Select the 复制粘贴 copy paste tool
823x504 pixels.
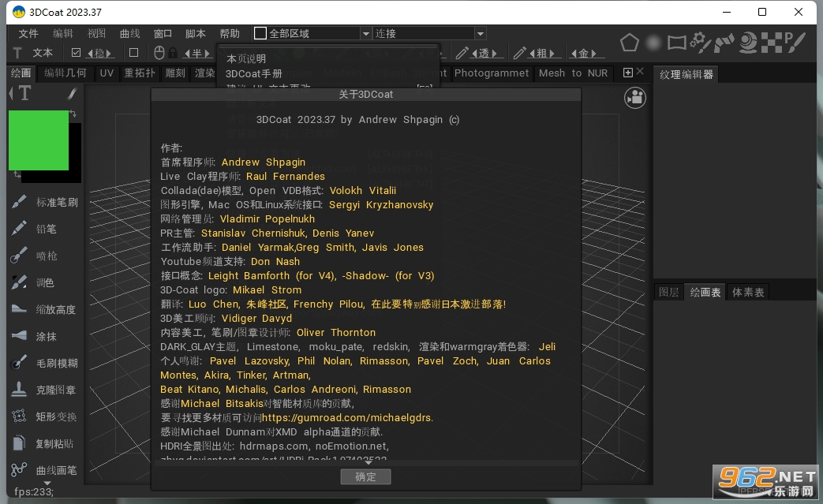(x=43, y=443)
